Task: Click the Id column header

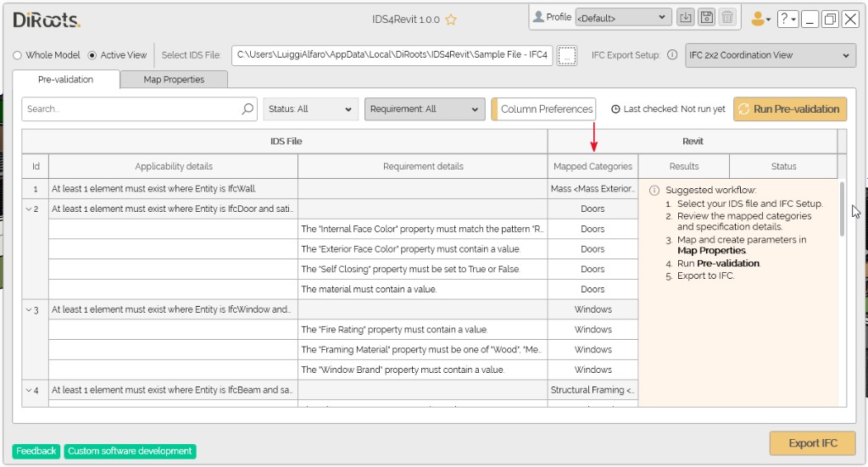Action: pyautogui.click(x=36, y=166)
